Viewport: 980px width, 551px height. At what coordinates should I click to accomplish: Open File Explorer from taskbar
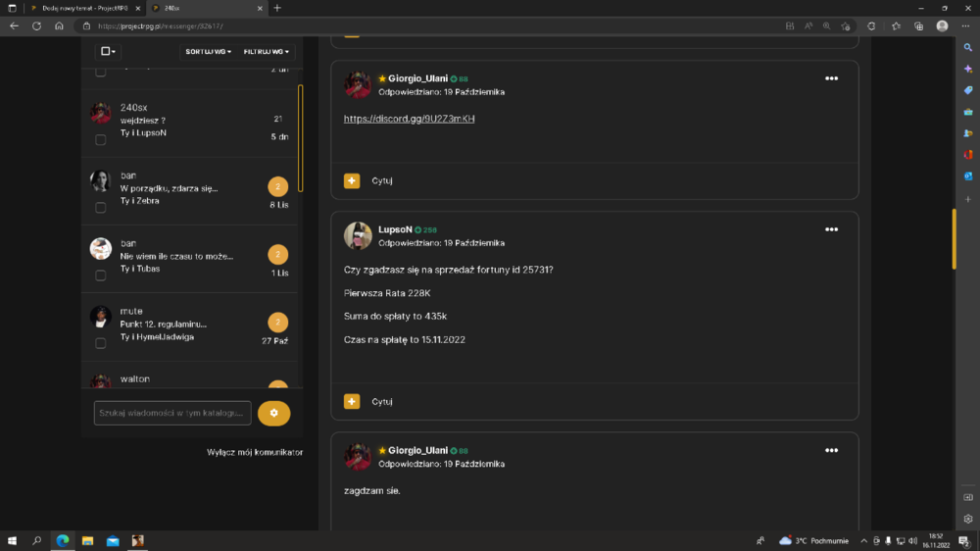tap(87, 540)
